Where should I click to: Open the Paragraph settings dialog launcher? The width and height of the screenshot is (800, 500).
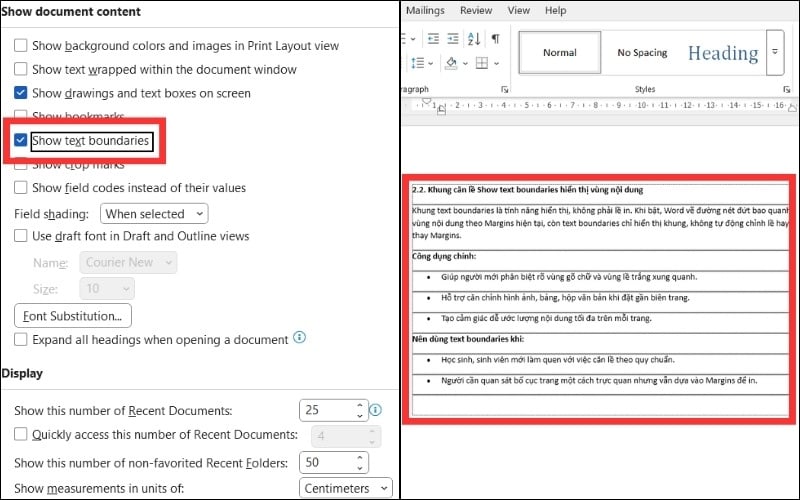pyautogui.click(x=505, y=90)
